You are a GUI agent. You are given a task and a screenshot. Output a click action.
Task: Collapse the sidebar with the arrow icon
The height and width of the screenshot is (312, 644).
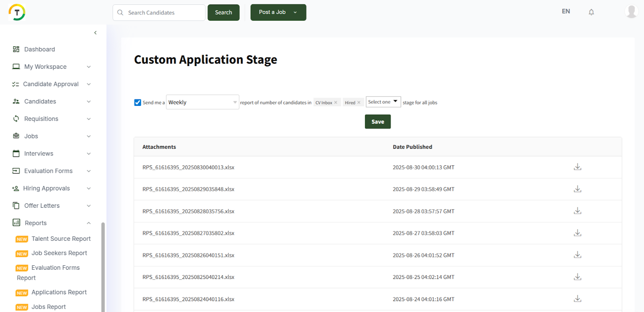95,33
